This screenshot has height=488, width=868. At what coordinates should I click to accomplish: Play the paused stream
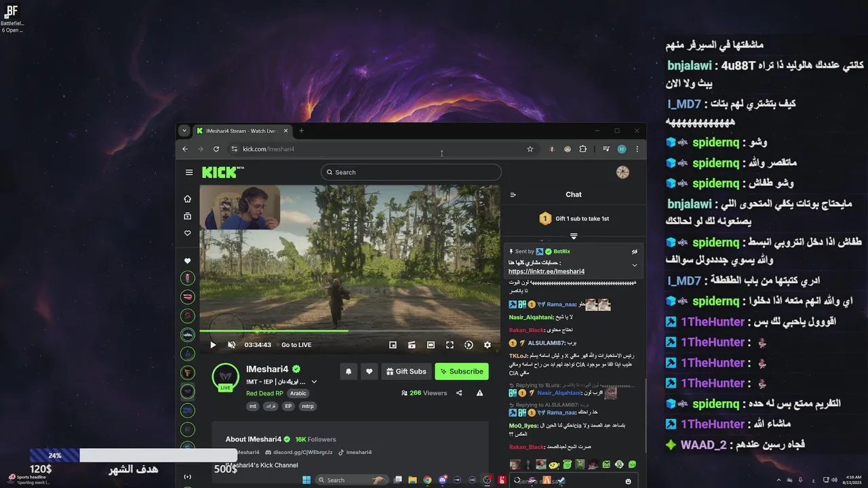[213, 345]
